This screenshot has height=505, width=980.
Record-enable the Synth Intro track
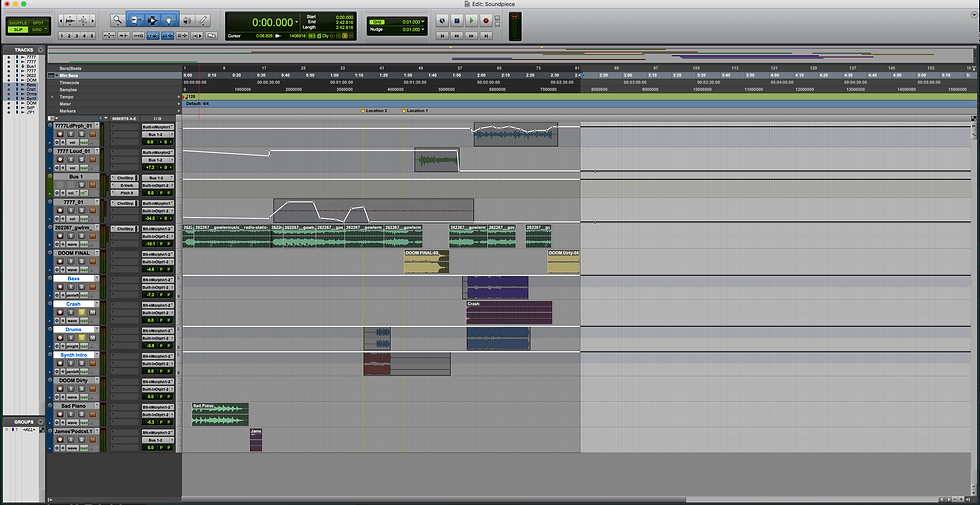click(60, 362)
